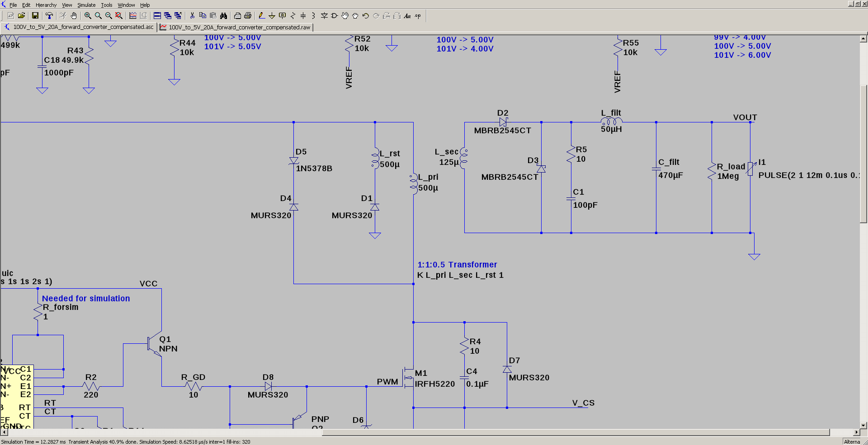Click the R_load 1Meg value
The height and width of the screenshot is (445, 868).
728,176
